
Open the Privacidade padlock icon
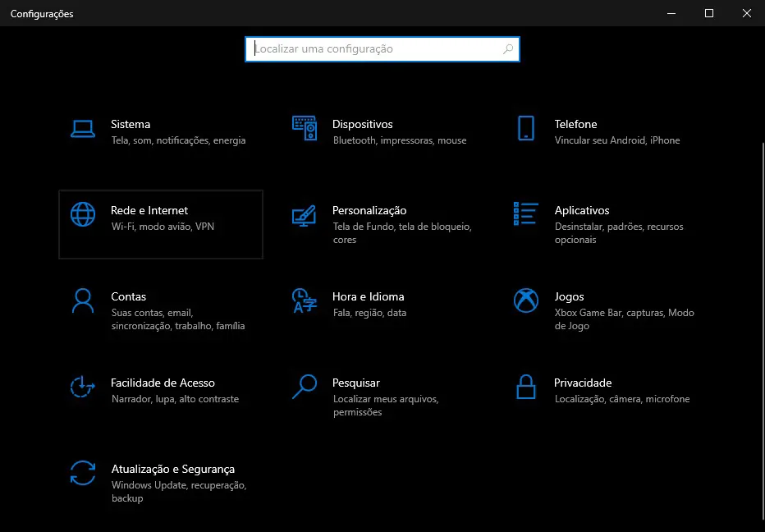pos(526,387)
